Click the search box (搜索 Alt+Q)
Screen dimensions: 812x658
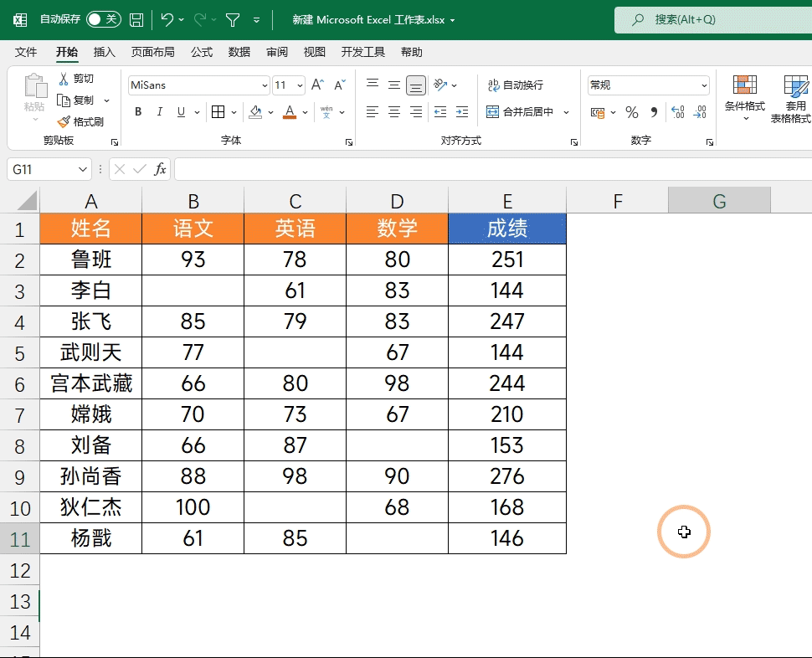713,20
